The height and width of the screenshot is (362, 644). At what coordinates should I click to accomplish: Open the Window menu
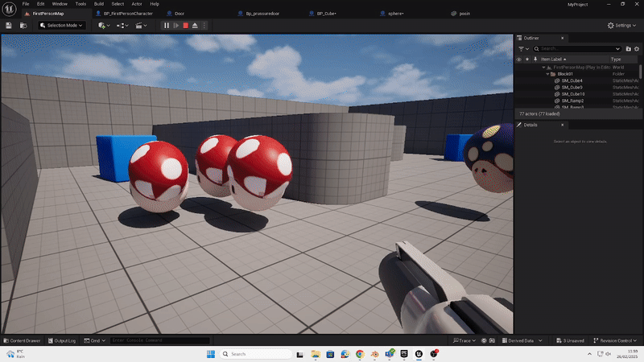(60, 4)
